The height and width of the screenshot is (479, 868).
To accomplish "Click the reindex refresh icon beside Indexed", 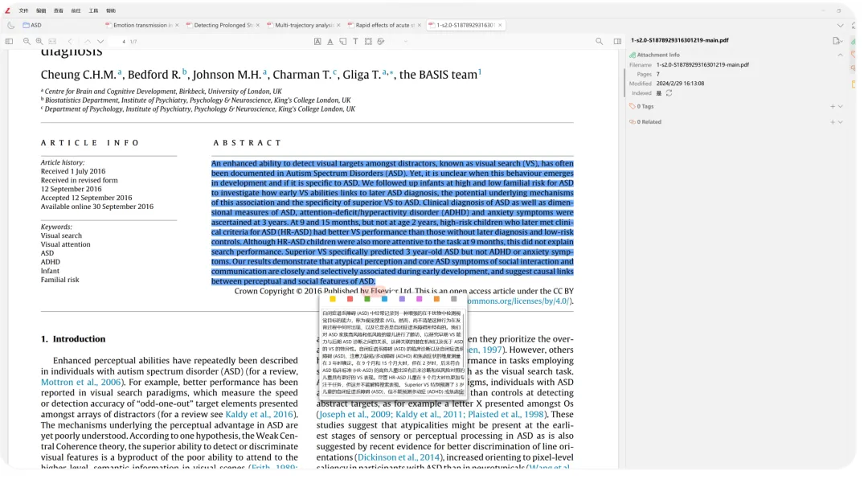I will tap(669, 93).
